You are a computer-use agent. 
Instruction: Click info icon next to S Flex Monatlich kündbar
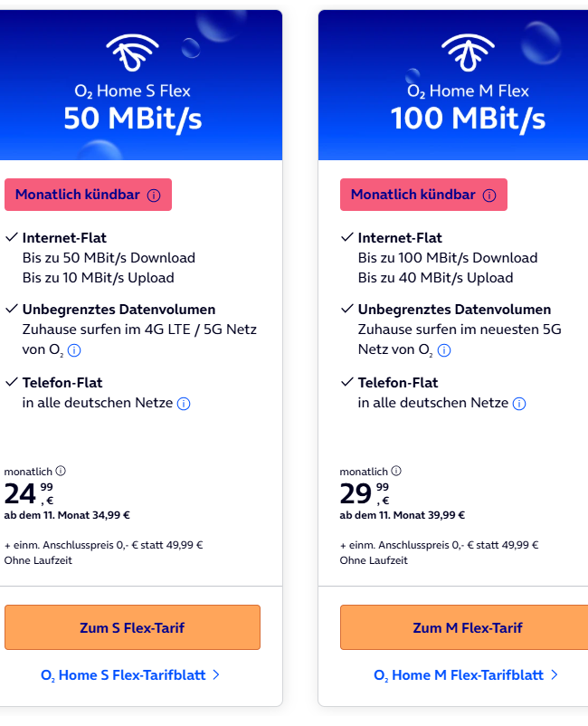[x=154, y=196]
